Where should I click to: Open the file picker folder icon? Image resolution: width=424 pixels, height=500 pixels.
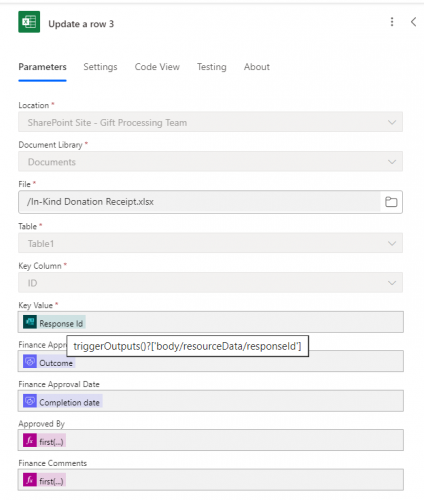click(391, 202)
